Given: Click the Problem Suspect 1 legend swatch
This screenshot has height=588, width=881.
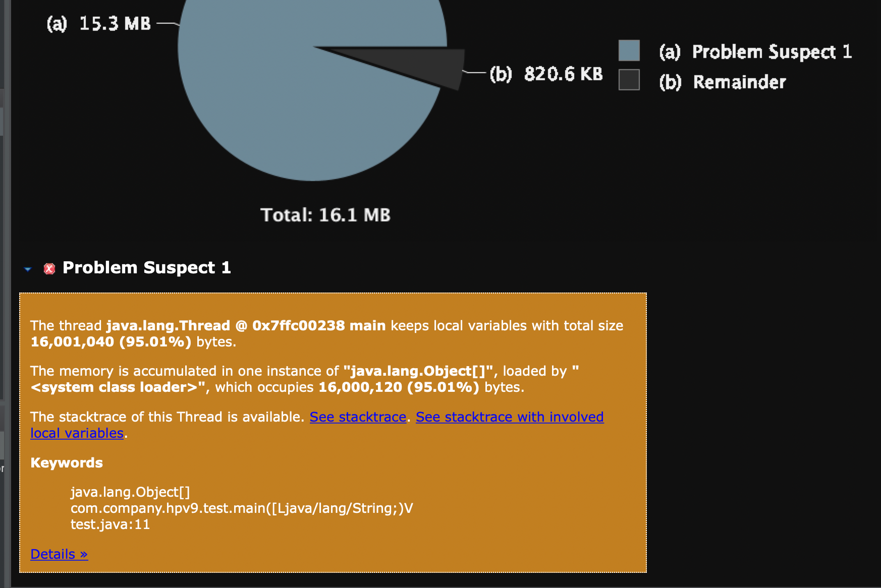Looking at the screenshot, I should tap(629, 50).
